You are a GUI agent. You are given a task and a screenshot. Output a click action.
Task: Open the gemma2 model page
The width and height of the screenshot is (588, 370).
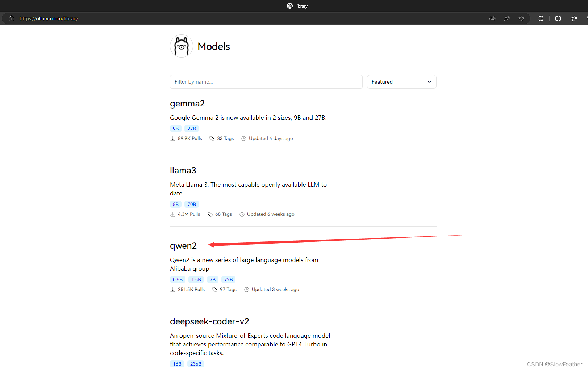pyautogui.click(x=187, y=104)
